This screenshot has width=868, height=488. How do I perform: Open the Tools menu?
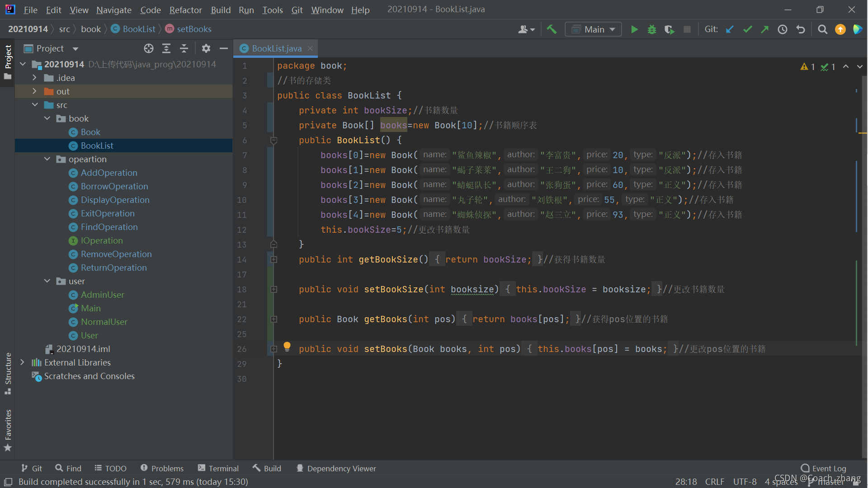pyautogui.click(x=272, y=9)
